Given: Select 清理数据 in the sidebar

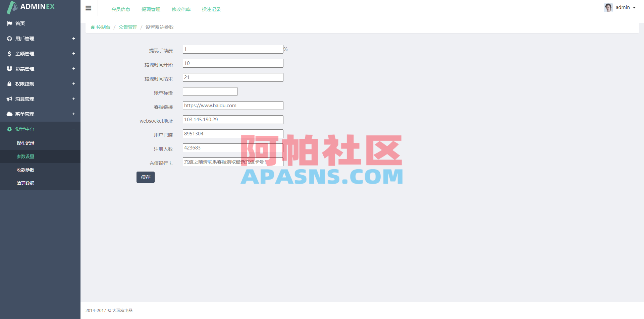Looking at the screenshot, I should (x=25, y=183).
